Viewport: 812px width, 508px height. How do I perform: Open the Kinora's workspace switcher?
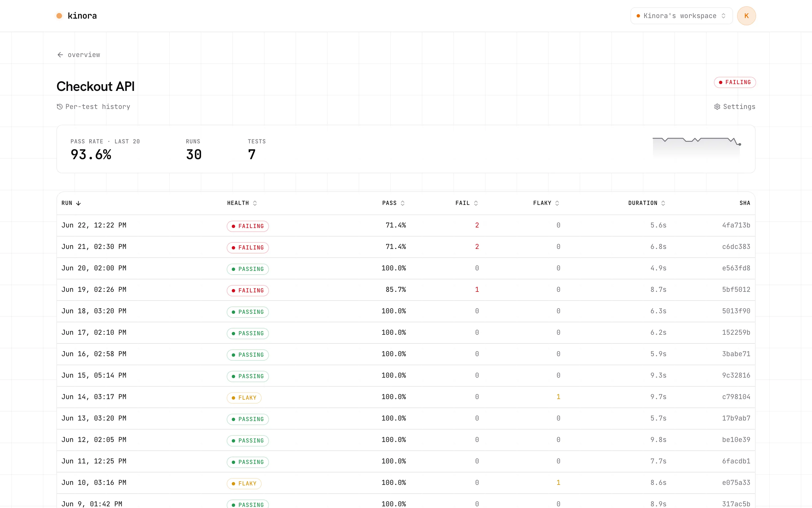681,16
